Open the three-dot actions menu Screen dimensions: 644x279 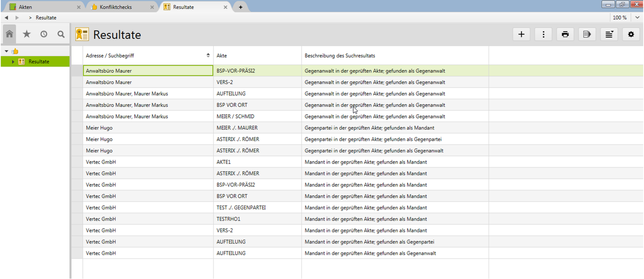click(x=543, y=34)
